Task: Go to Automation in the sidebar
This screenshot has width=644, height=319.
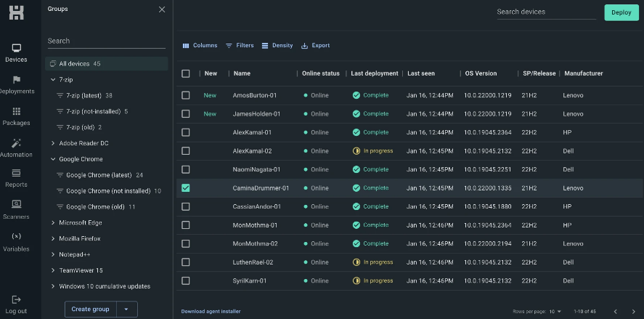Action: point(16,148)
